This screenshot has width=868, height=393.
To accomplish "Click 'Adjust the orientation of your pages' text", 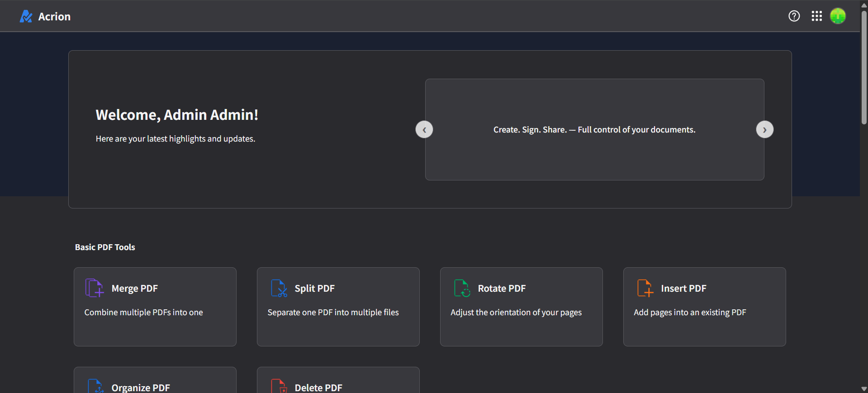I will click(x=516, y=313).
